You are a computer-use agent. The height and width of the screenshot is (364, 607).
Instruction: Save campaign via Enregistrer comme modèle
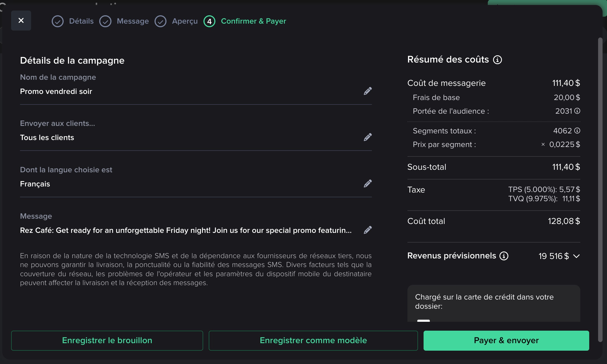(x=313, y=340)
